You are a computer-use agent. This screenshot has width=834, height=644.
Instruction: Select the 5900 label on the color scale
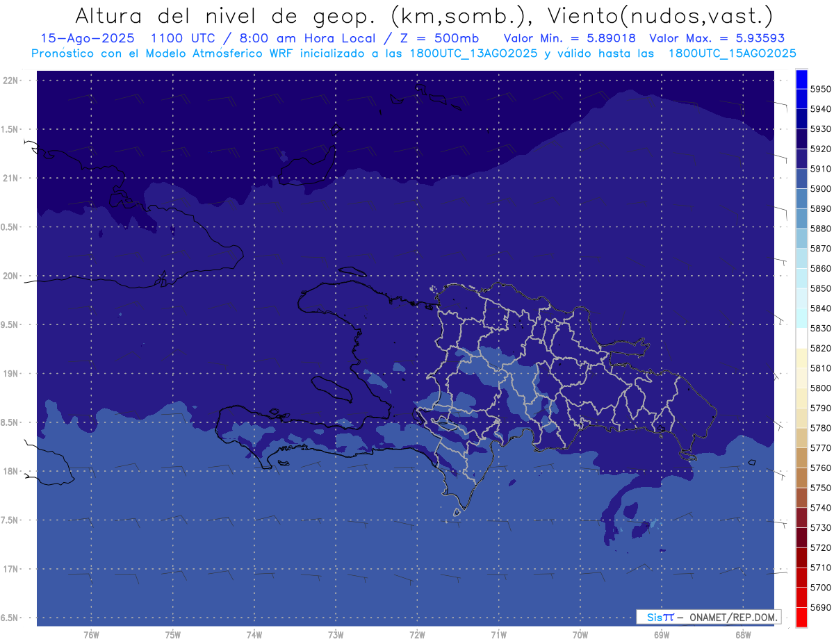coord(820,188)
